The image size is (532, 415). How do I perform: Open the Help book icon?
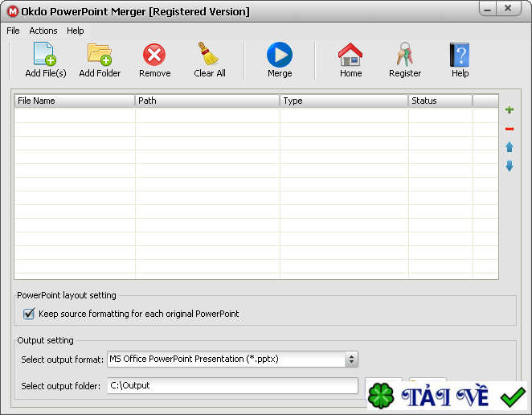[x=460, y=55]
